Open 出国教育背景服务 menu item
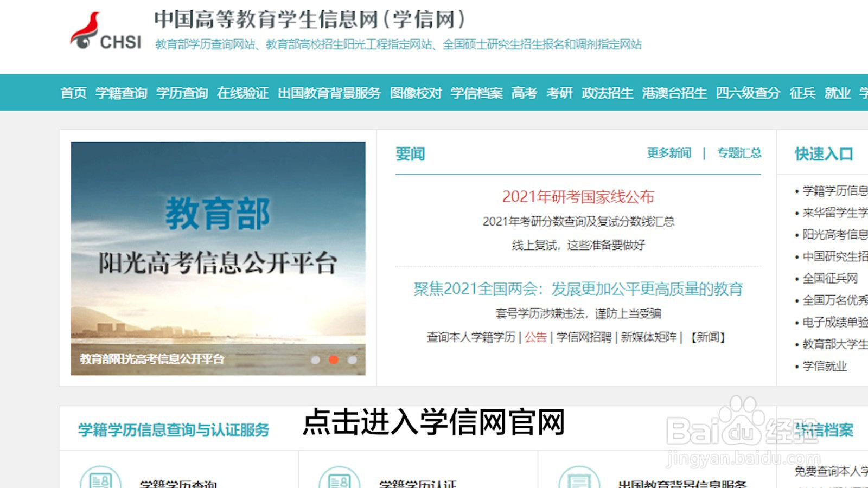Image resolution: width=868 pixels, height=488 pixels. tap(329, 93)
